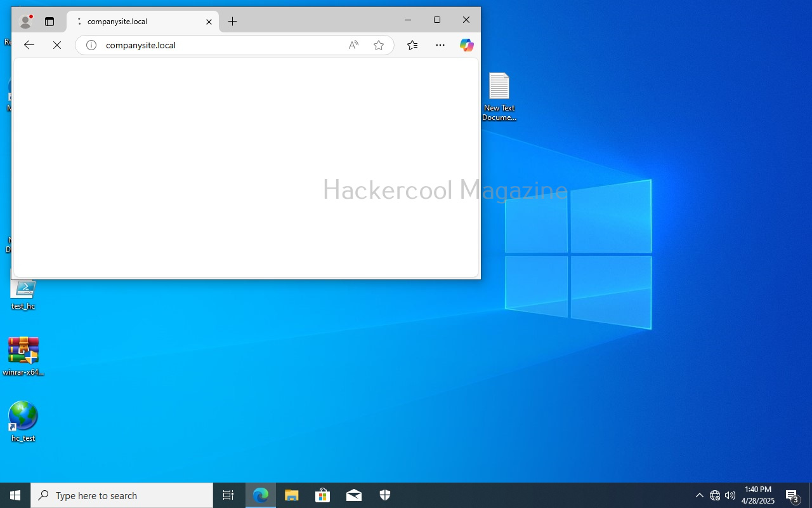Open the tab actions menu icon
The height and width of the screenshot is (508, 812).
(x=49, y=22)
